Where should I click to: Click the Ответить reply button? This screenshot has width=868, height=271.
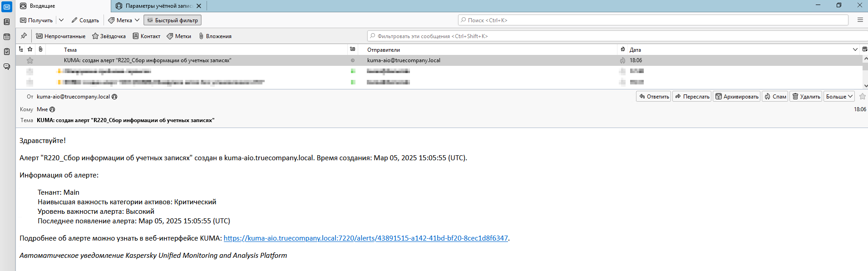click(654, 96)
